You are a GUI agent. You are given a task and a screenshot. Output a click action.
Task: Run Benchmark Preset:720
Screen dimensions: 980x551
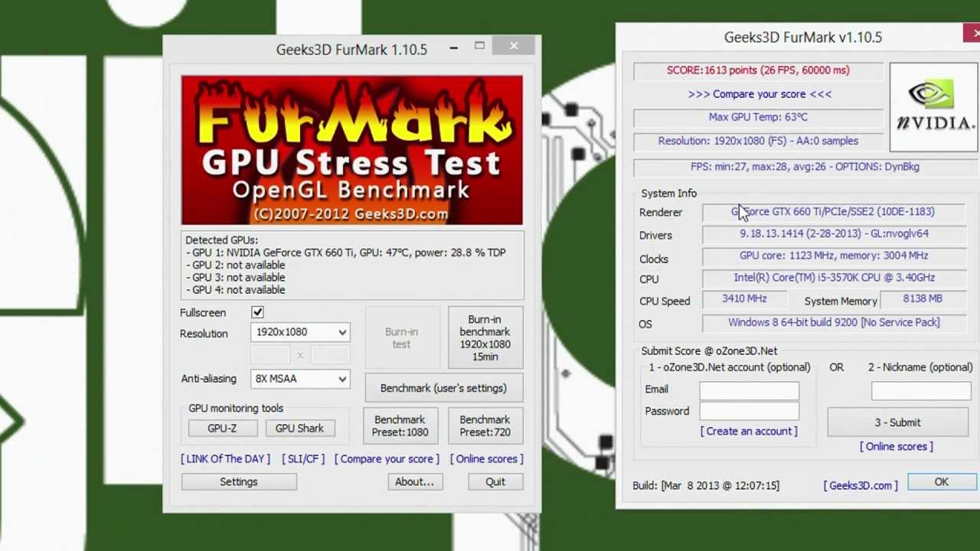pyautogui.click(x=485, y=425)
